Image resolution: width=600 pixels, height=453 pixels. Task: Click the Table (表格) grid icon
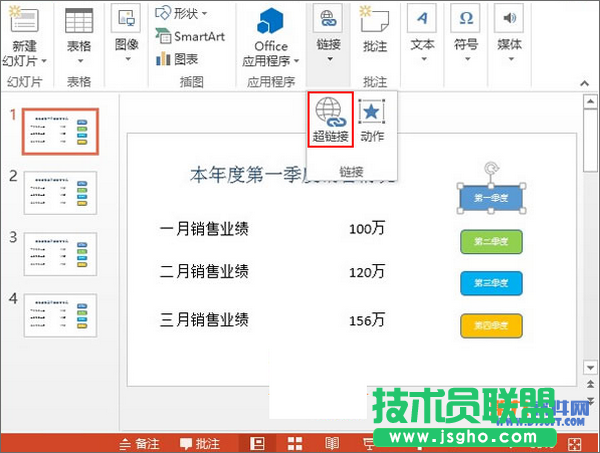(x=79, y=21)
